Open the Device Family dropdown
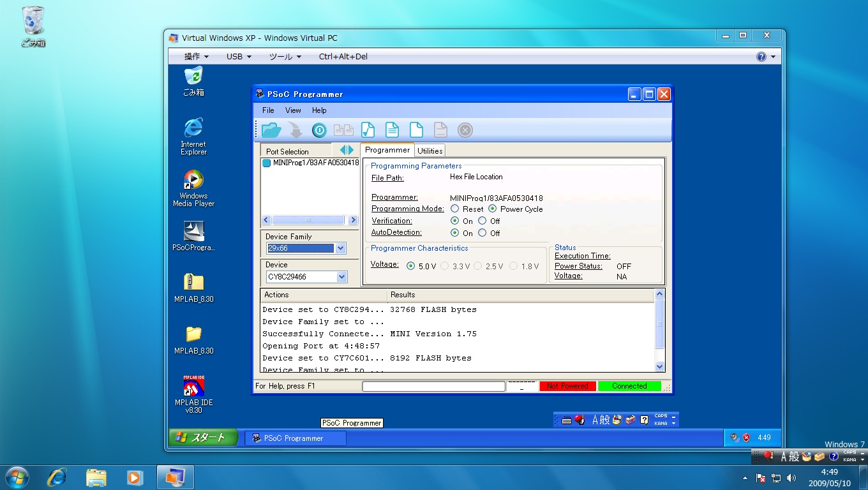Screen dimensions: 868x490 (x=341, y=248)
